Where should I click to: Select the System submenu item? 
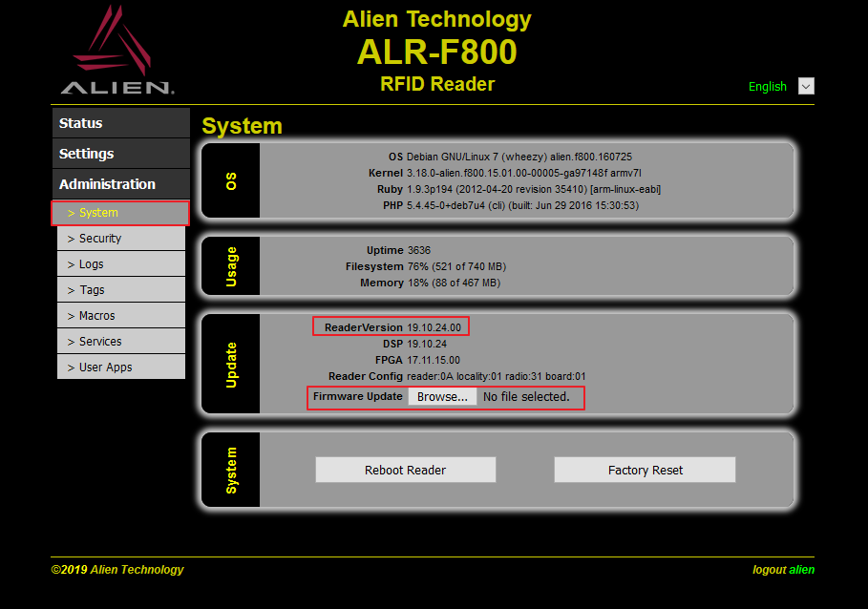[120, 213]
